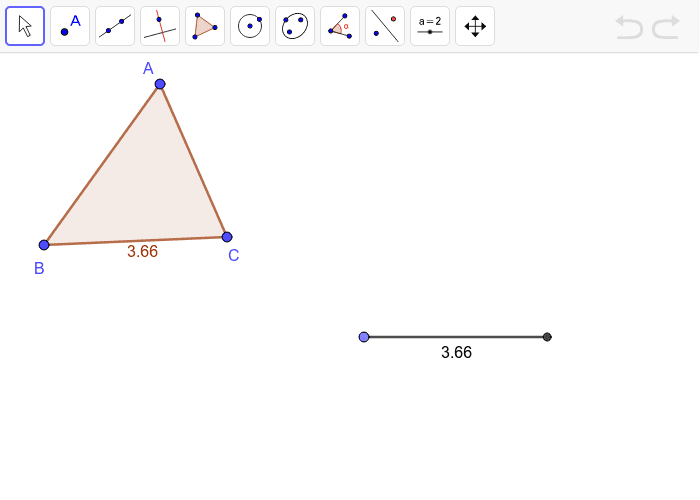Click the light blue left endpoint of segment
The width and height of the screenshot is (700, 500).
pos(364,337)
